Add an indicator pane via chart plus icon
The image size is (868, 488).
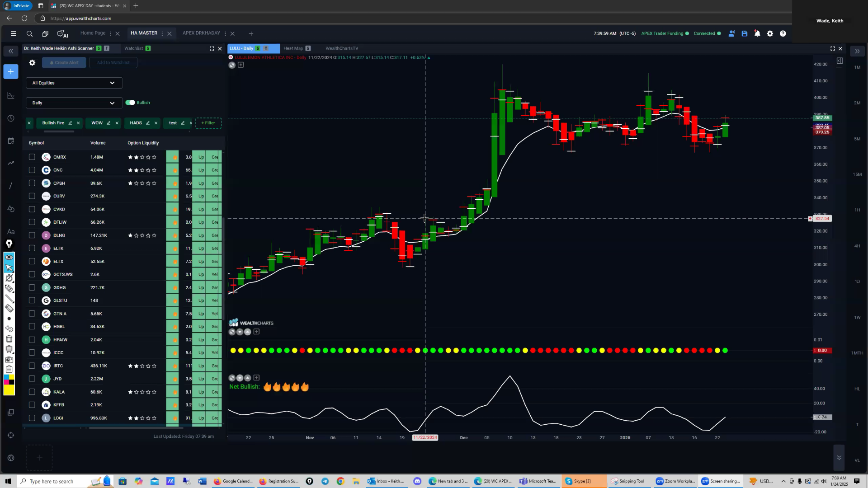pos(241,65)
